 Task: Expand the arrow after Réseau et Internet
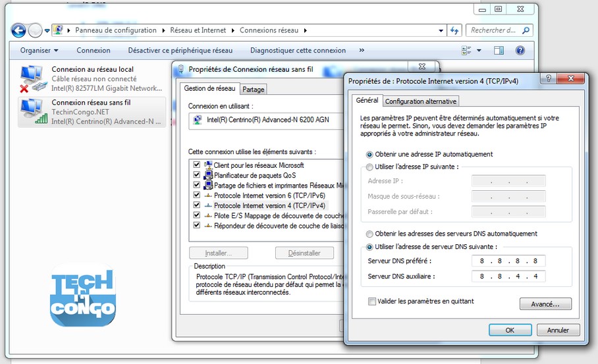(x=232, y=30)
